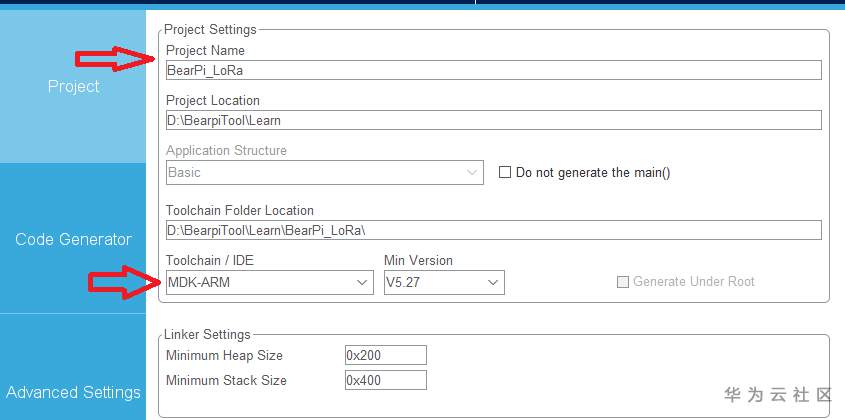Click the Project Settings group title
Screen dimensions: 845x420
pos(210,30)
